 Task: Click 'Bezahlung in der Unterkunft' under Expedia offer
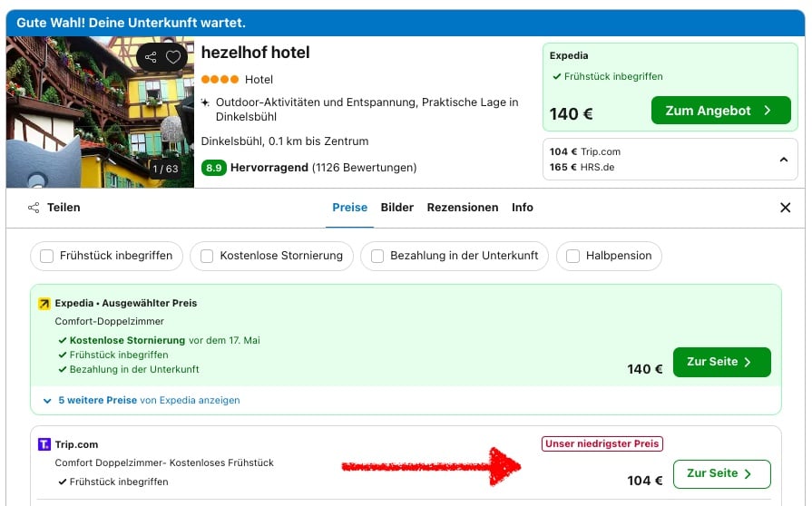point(134,369)
